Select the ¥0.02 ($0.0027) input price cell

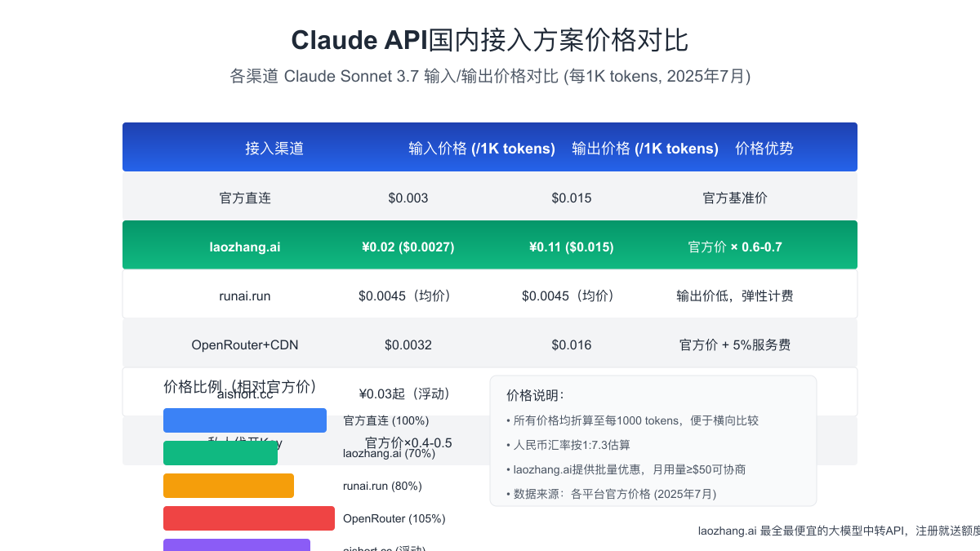coord(408,247)
